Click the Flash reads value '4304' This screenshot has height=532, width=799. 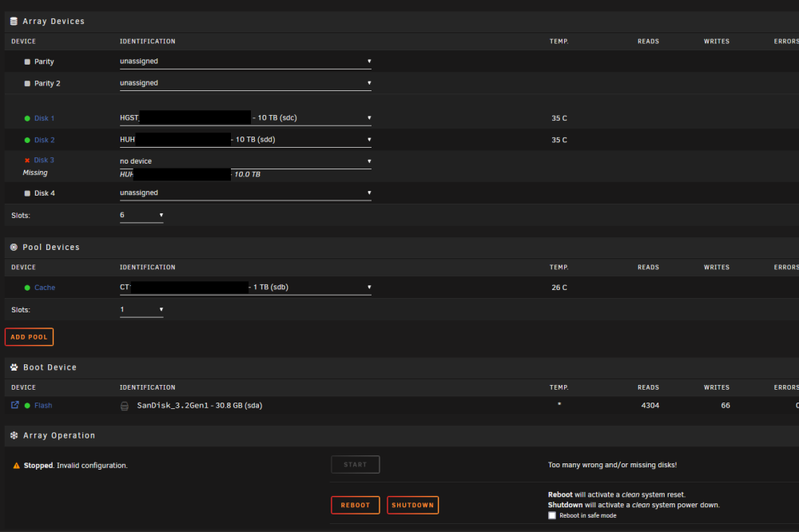coord(650,406)
